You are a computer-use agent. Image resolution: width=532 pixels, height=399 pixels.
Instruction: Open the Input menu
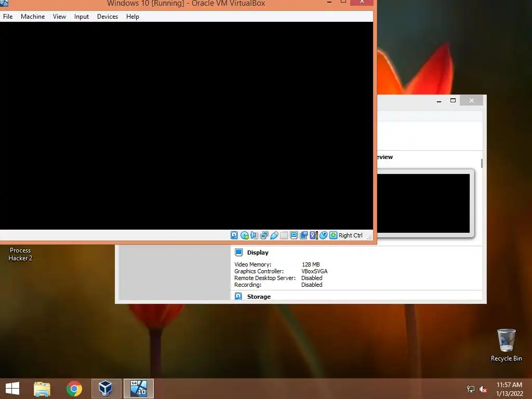click(82, 16)
